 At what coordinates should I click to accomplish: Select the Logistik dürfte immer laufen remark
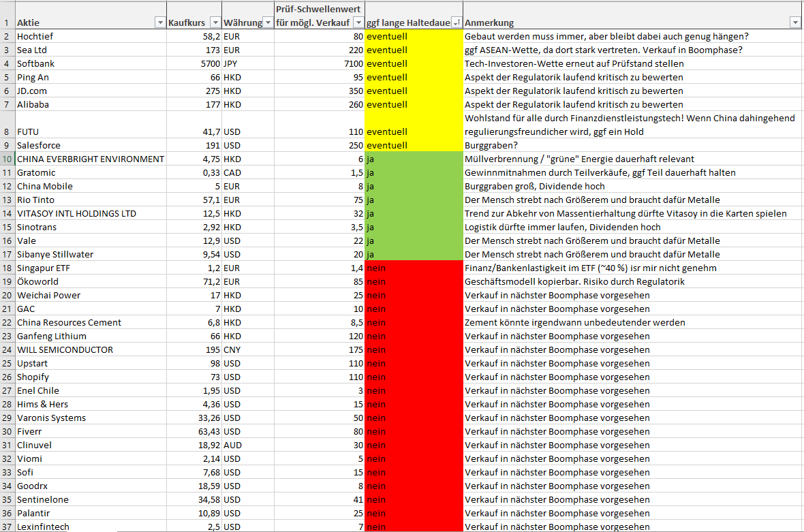tap(632, 227)
